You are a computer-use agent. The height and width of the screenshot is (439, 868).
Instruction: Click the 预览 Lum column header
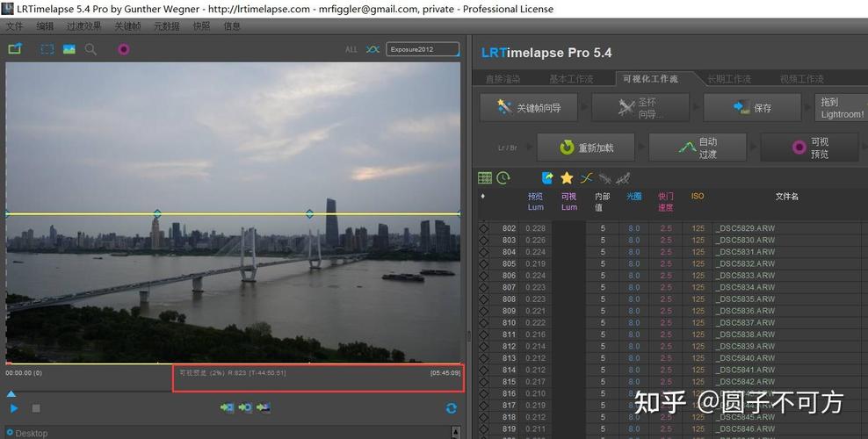click(x=535, y=202)
